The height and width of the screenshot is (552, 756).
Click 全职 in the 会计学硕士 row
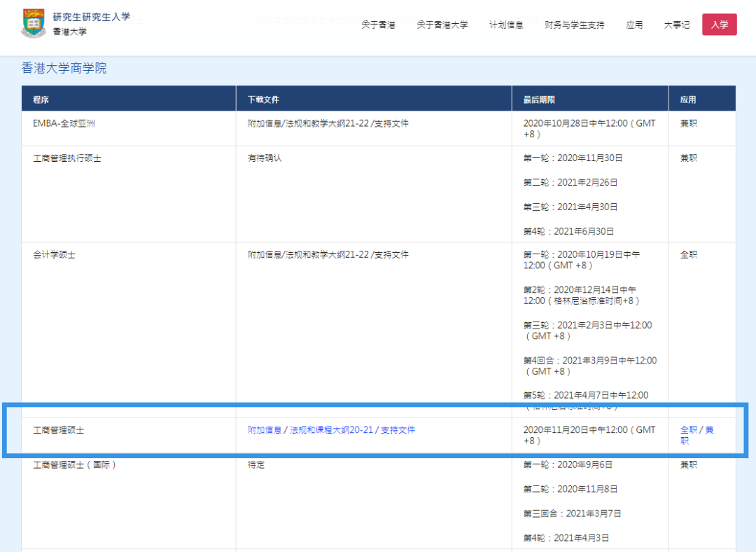(x=688, y=255)
